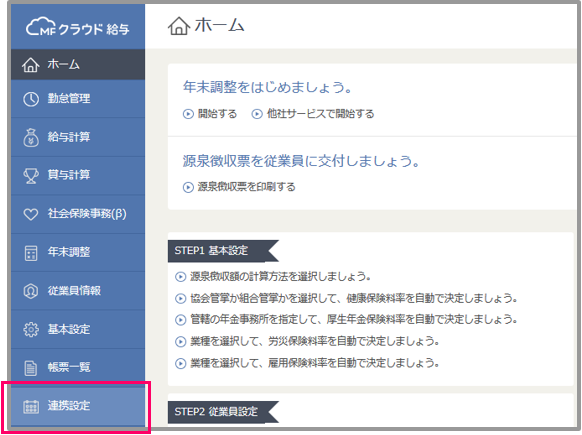Open 社会保険事務(β) via its heart icon

[31, 214]
